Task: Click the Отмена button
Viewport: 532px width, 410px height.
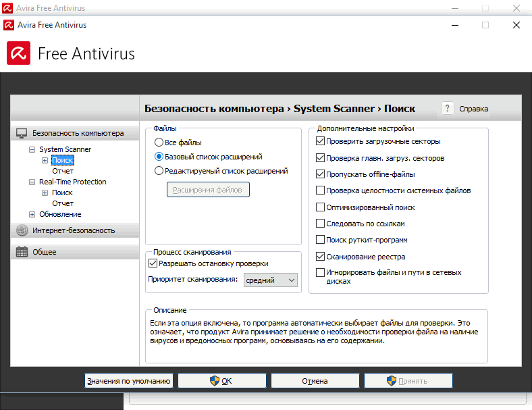Action: point(315,381)
